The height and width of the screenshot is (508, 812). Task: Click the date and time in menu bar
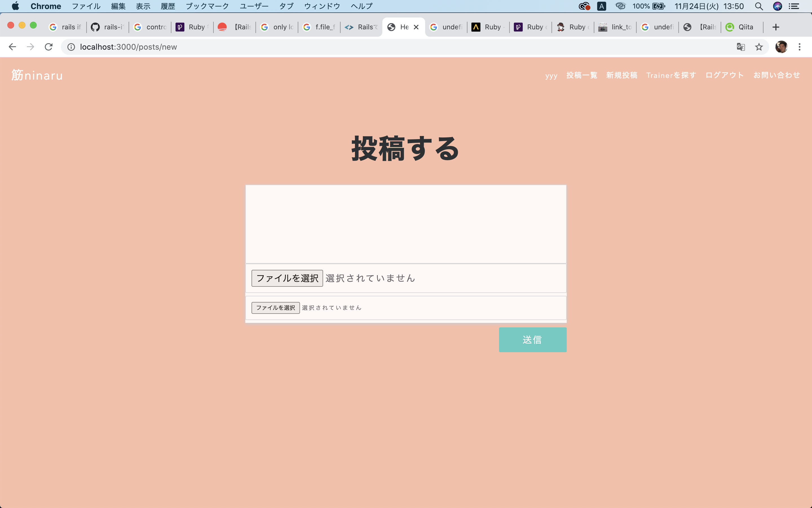point(709,6)
